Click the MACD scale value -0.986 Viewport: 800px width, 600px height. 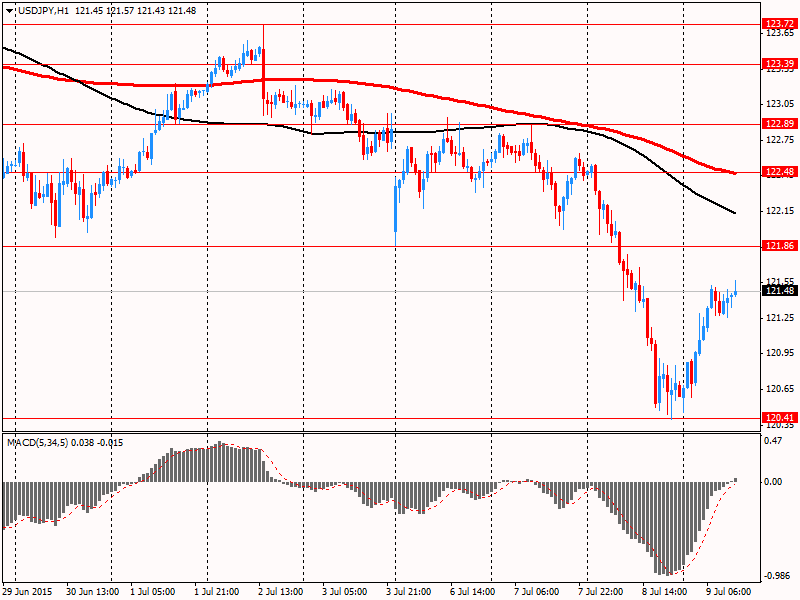pos(778,576)
